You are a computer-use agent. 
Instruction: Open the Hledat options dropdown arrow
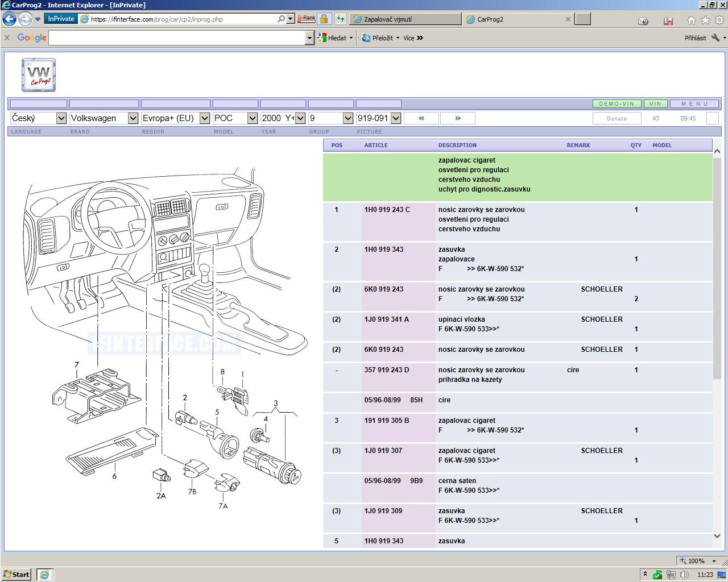pos(351,38)
